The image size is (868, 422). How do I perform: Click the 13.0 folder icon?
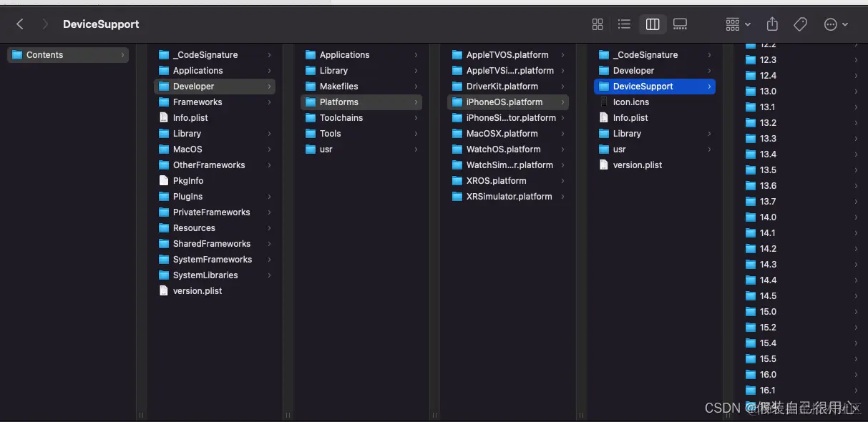pos(751,92)
